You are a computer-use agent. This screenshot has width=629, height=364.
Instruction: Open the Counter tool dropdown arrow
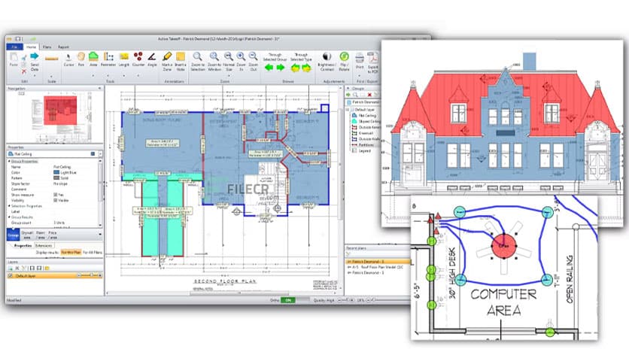point(138,75)
